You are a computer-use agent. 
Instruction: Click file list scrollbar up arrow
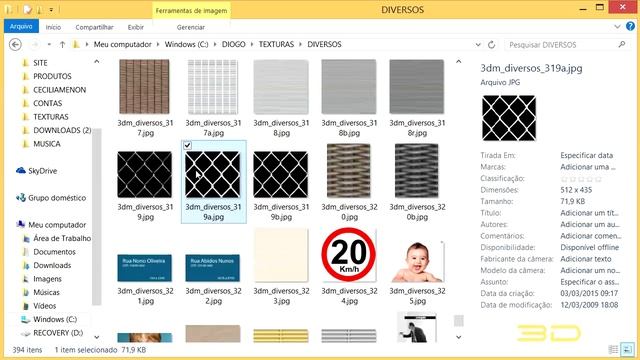pyautogui.click(x=459, y=62)
